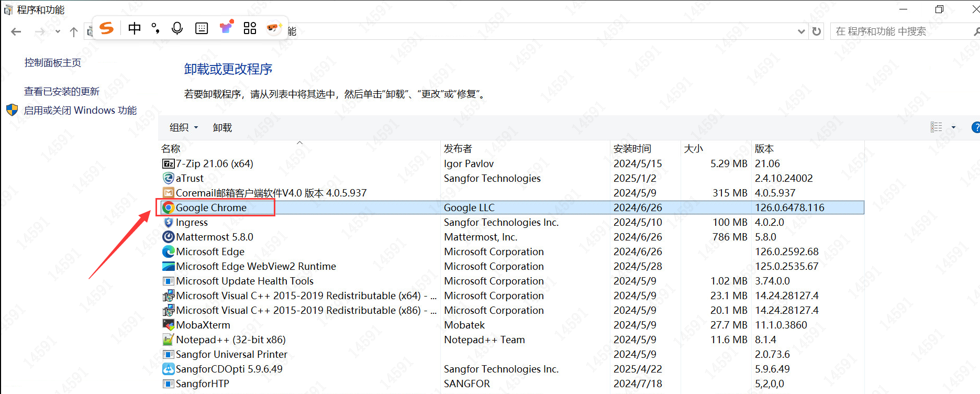Open 查看已安装的更新 link
Image resolution: width=980 pixels, height=394 pixels.
tap(62, 91)
